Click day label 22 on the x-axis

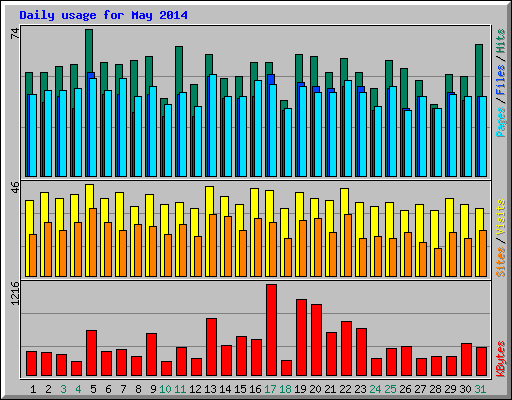click(345, 389)
